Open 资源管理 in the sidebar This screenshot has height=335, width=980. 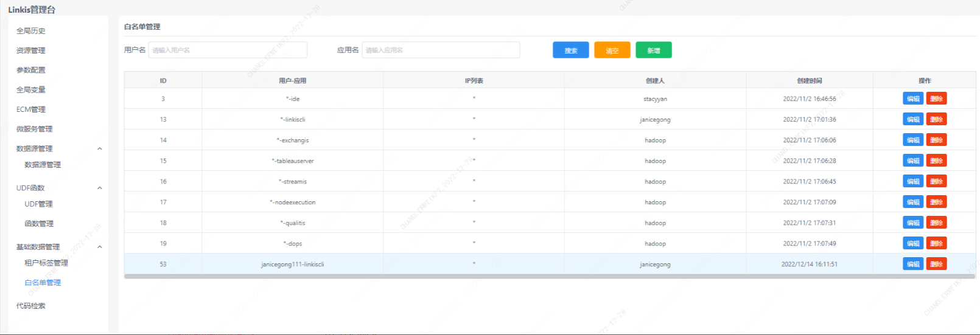[31, 50]
